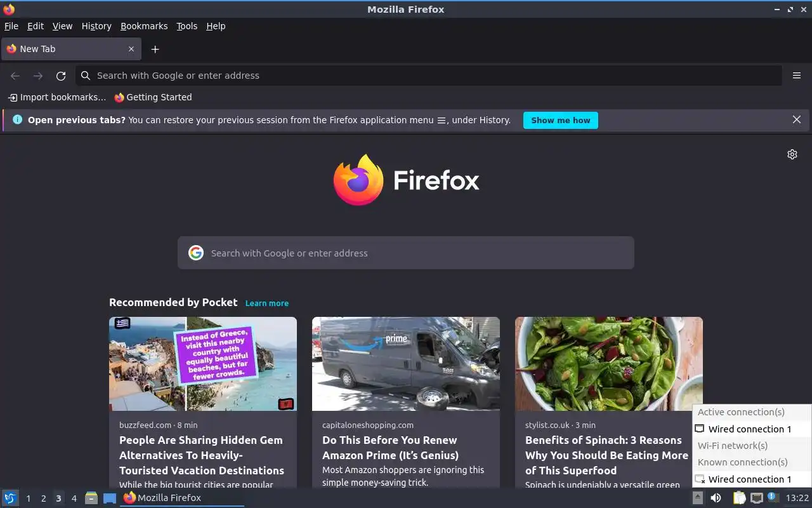This screenshot has width=812, height=508.
Task: Switch to workspace 1 in the pager
Action: coord(28,498)
